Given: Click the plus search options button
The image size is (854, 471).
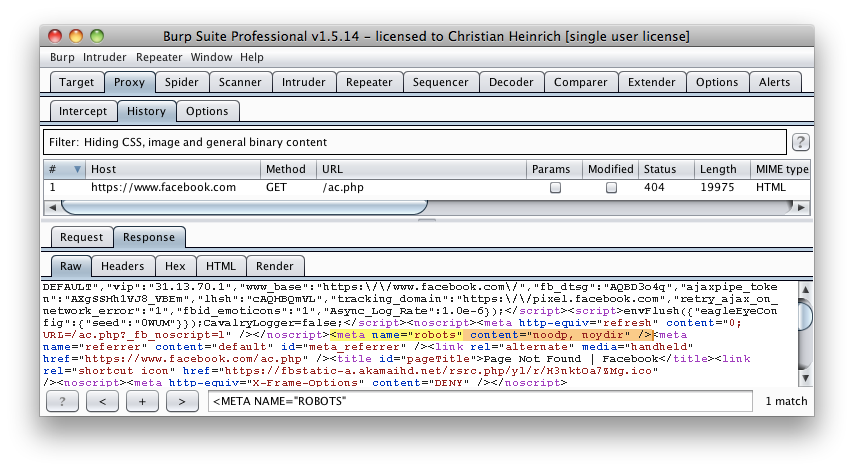Looking at the screenshot, I should pos(142,401).
